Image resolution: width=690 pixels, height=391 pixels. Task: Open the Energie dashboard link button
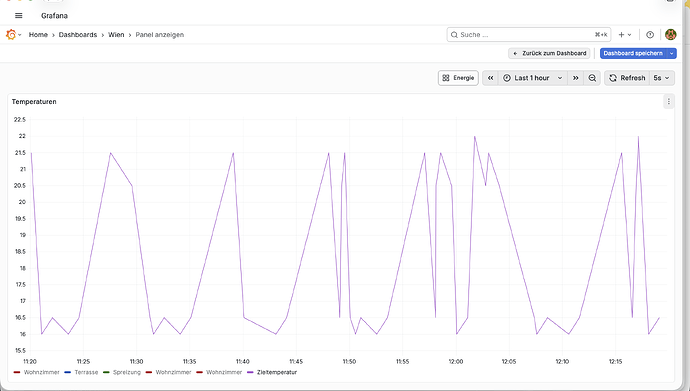(x=458, y=78)
